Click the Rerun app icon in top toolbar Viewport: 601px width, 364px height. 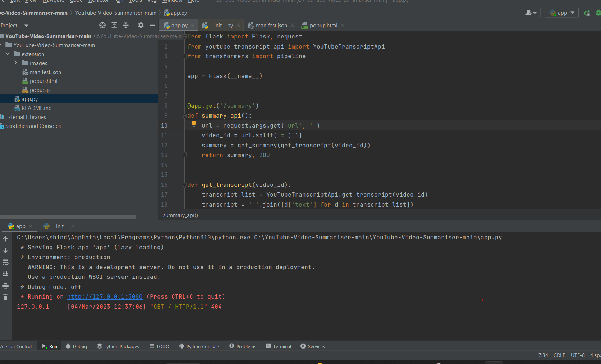(587, 13)
